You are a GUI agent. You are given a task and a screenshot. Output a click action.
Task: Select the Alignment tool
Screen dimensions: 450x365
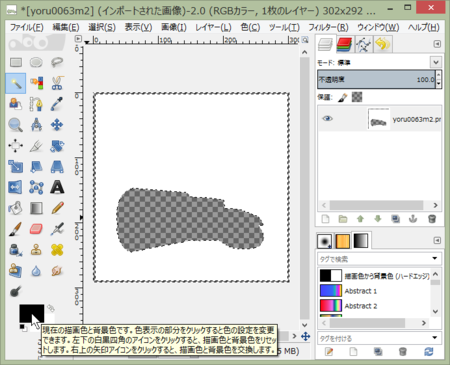pos(16,146)
